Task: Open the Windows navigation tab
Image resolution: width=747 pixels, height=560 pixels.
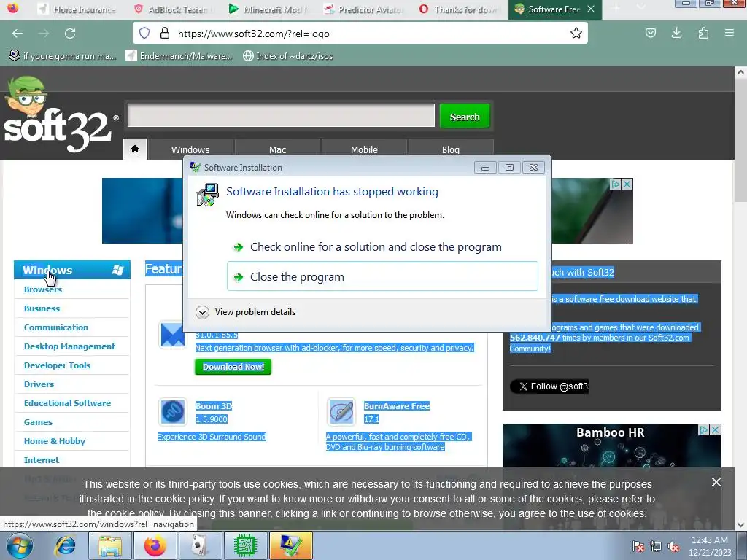Action: point(190,149)
